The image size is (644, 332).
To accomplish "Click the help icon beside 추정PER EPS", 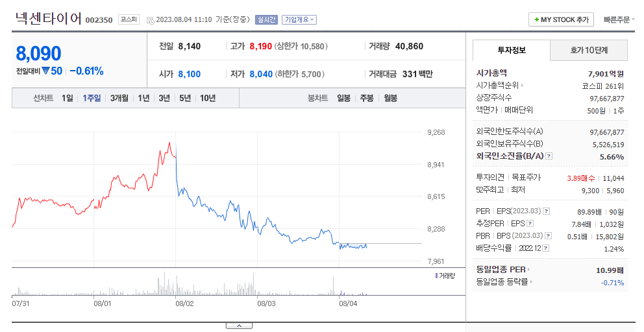I will [x=530, y=223].
